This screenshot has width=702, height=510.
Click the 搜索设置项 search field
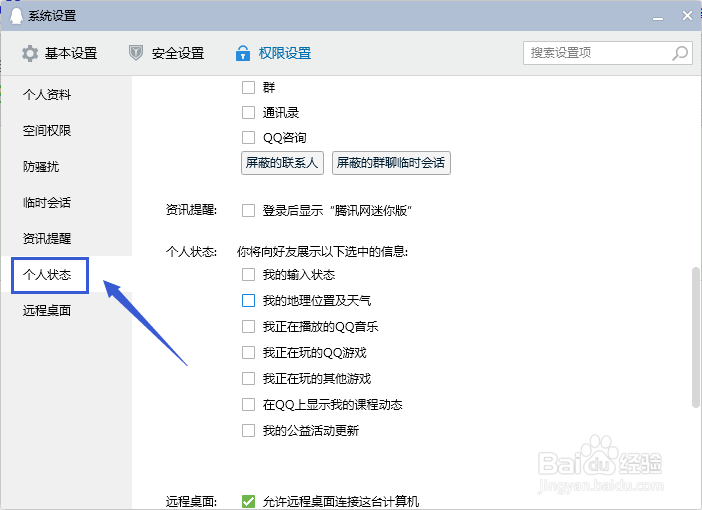608,53
